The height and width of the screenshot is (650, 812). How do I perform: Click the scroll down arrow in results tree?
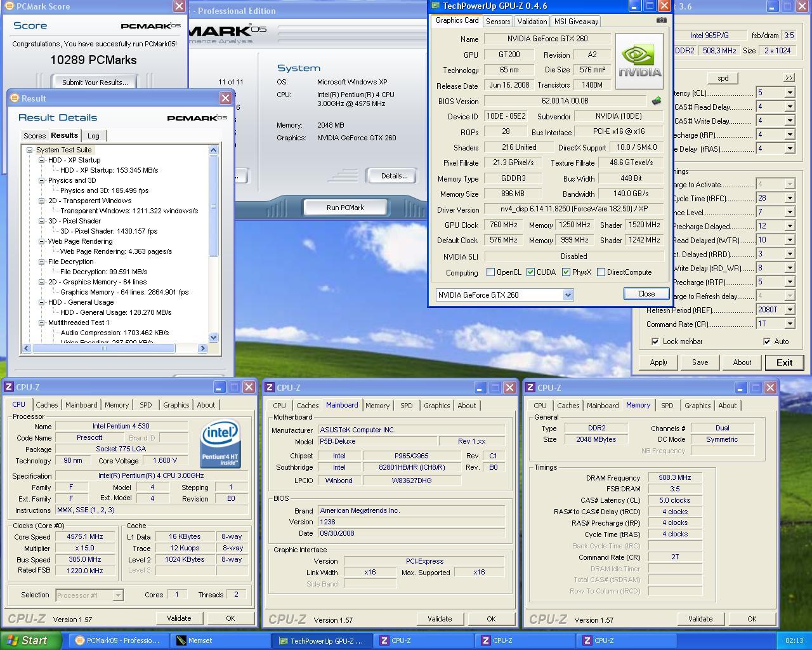coord(214,338)
